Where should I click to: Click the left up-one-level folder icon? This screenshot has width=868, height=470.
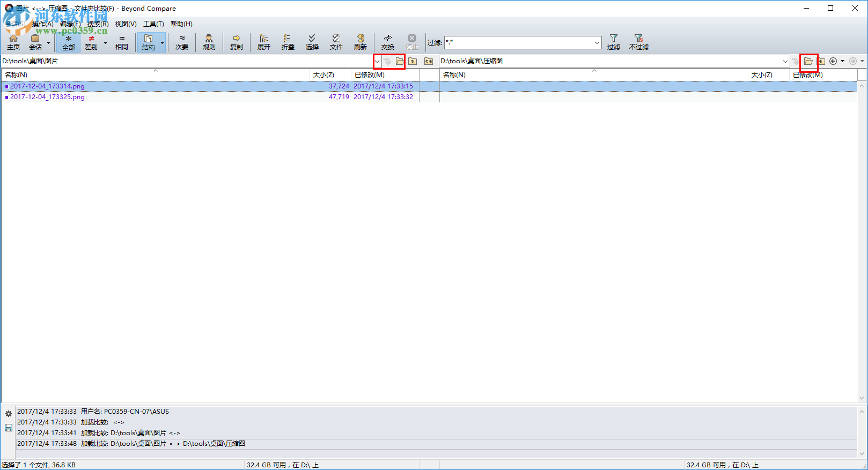tap(413, 61)
